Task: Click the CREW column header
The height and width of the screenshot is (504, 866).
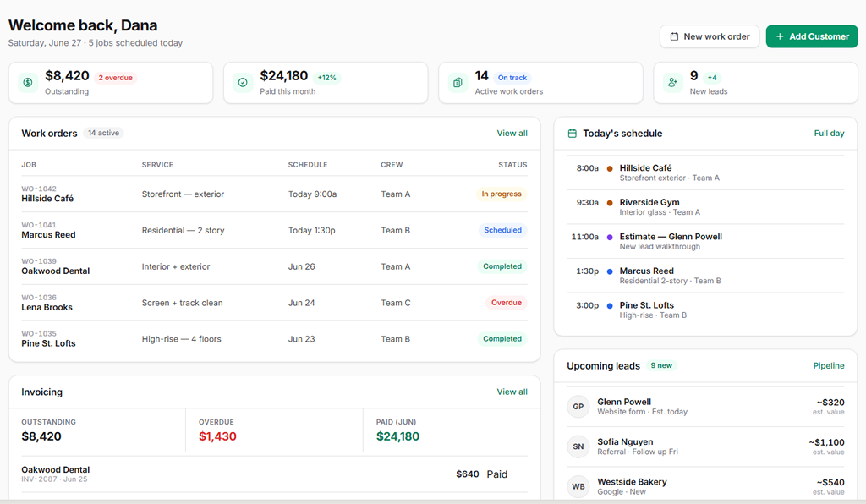Action: pos(392,165)
